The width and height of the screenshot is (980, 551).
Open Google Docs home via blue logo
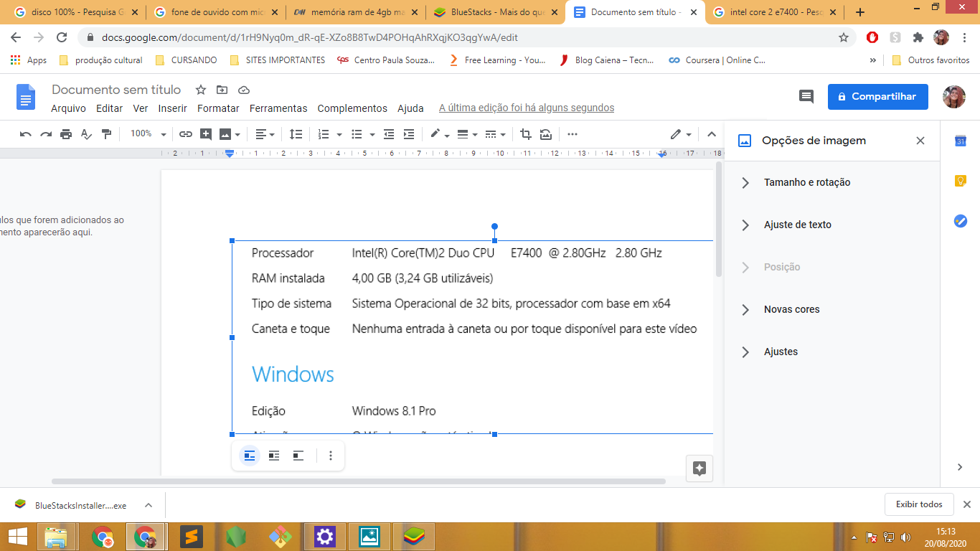(x=26, y=97)
